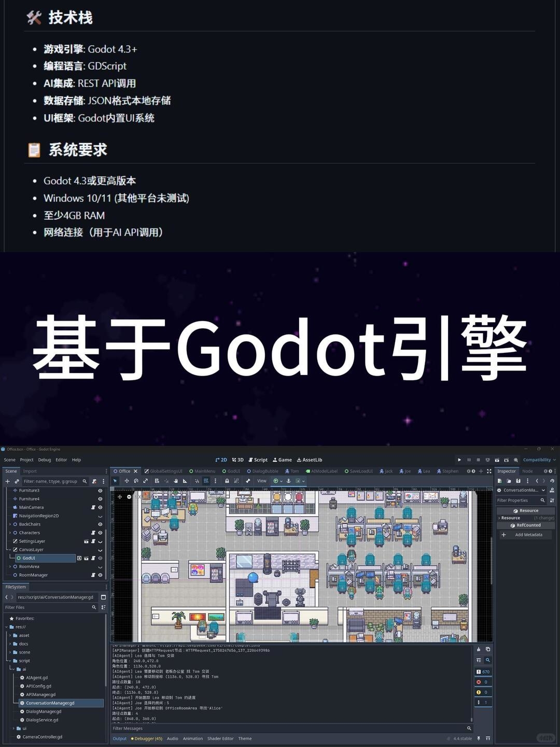Toggle visibility of BackChairs node

pyautogui.click(x=100, y=524)
